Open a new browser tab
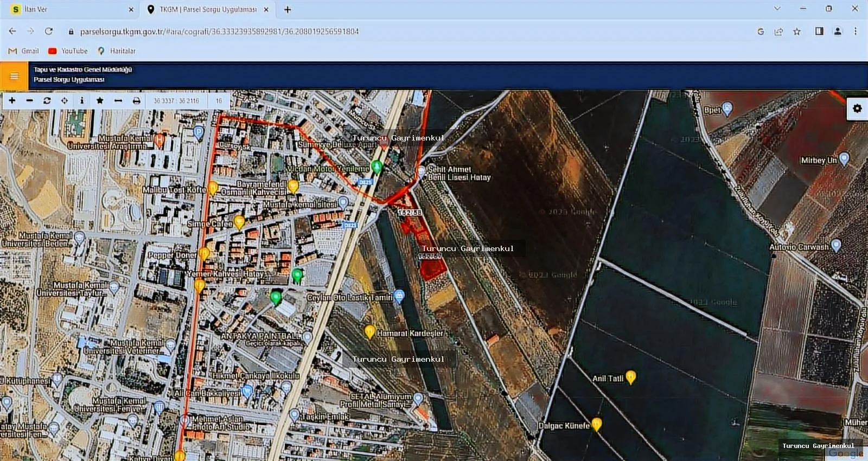The image size is (868, 461). [288, 9]
